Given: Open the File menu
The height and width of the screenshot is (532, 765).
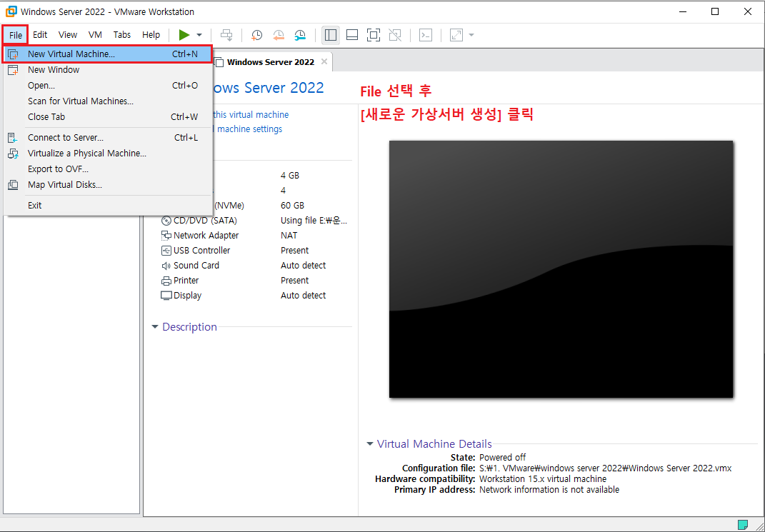Looking at the screenshot, I should pos(16,35).
